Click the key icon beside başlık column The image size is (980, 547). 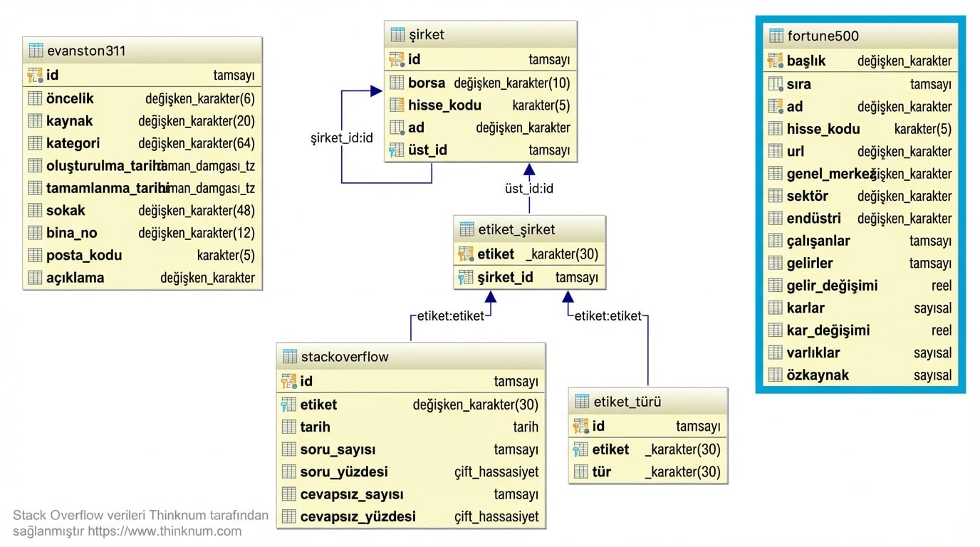(776, 61)
